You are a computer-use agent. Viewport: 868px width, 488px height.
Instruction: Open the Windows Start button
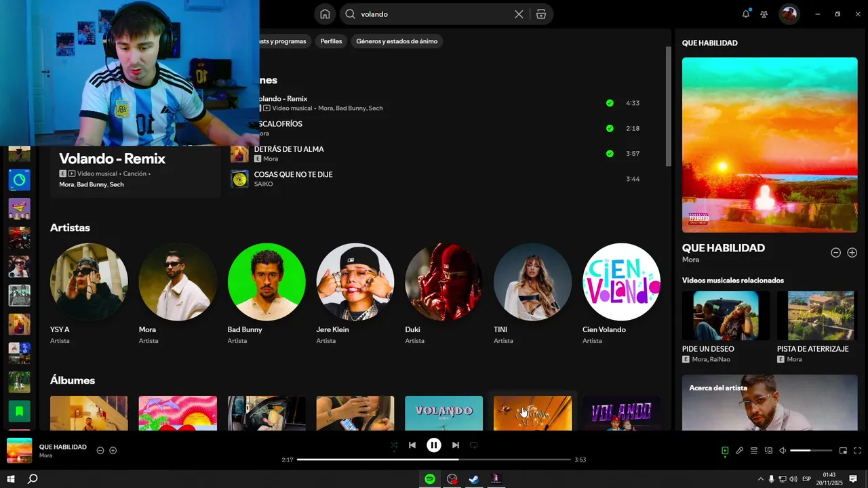point(11,479)
